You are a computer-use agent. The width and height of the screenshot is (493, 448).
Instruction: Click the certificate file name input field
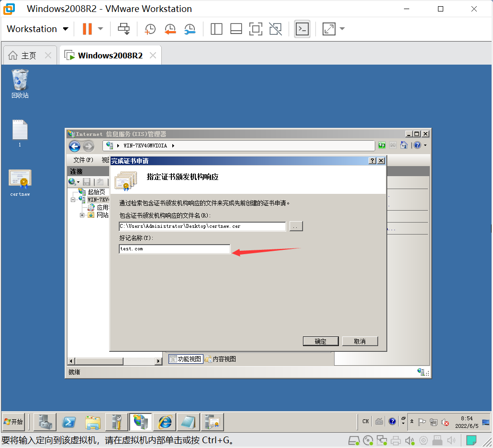[x=202, y=226]
